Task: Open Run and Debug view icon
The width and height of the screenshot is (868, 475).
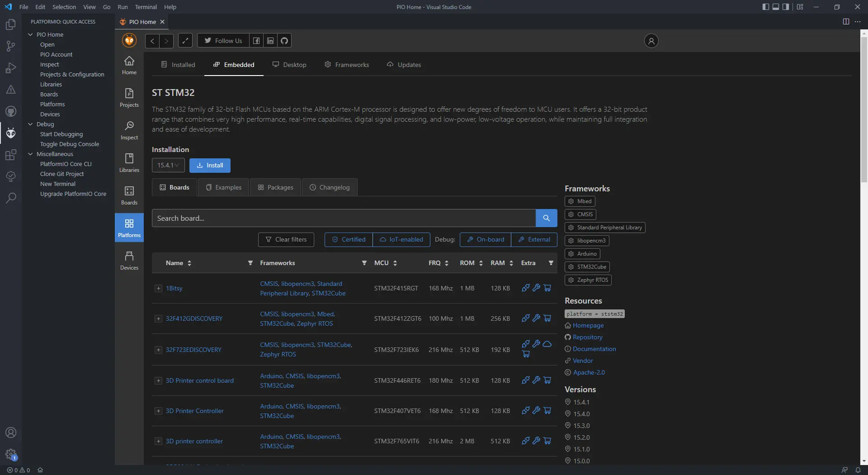Action: click(x=11, y=68)
